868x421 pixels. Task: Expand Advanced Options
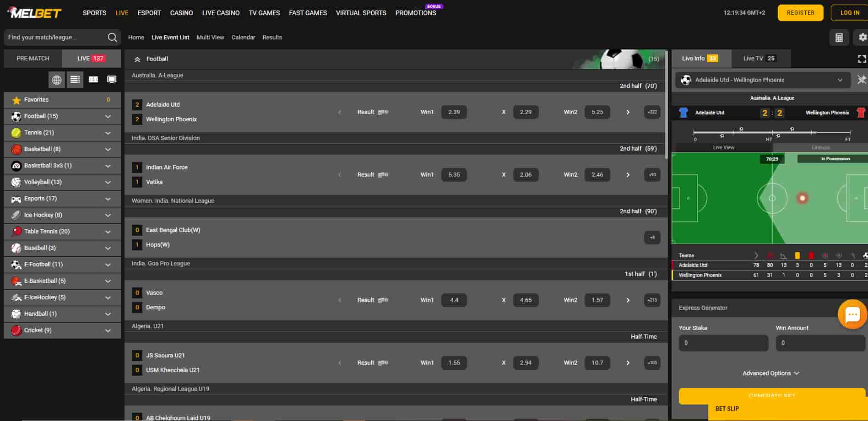pos(771,373)
